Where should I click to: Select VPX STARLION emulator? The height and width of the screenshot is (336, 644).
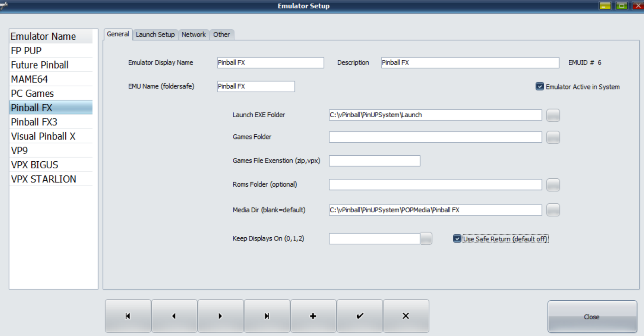(x=51, y=179)
